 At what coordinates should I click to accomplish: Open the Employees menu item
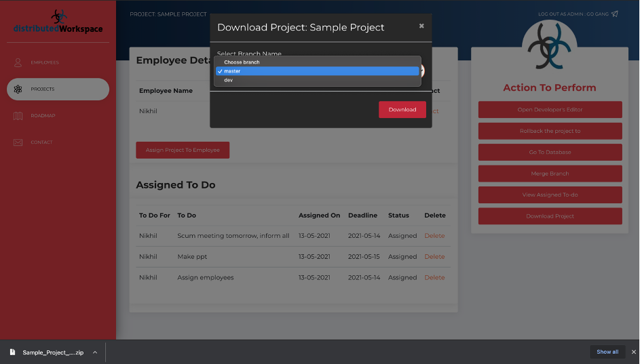click(x=45, y=62)
